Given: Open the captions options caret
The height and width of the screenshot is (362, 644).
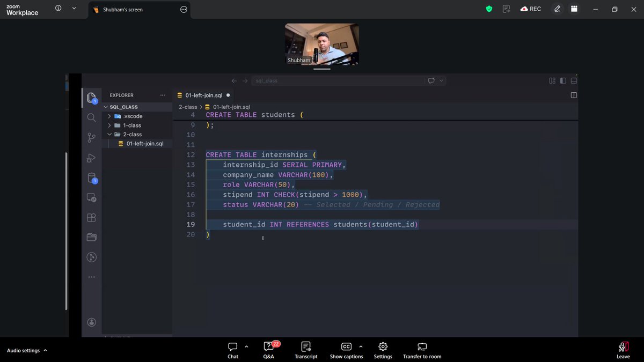Looking at the screenshot, I should pos(361,346).
